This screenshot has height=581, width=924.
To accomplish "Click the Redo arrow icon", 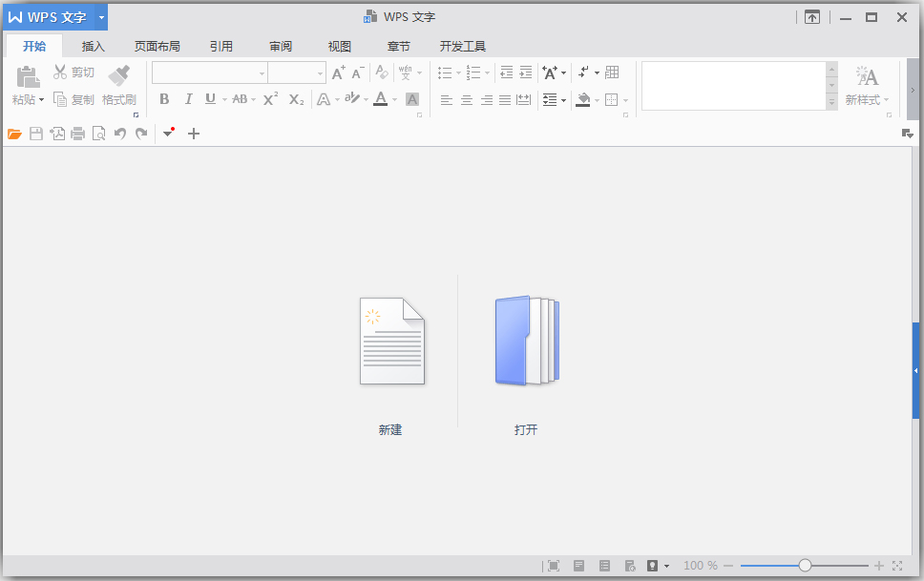I will (x=141, y=134).
